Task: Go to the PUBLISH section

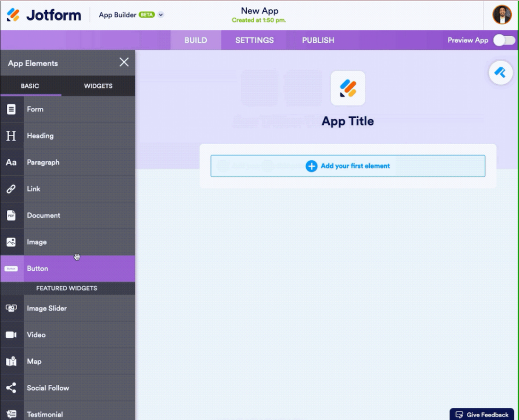Action: [318, 40]
